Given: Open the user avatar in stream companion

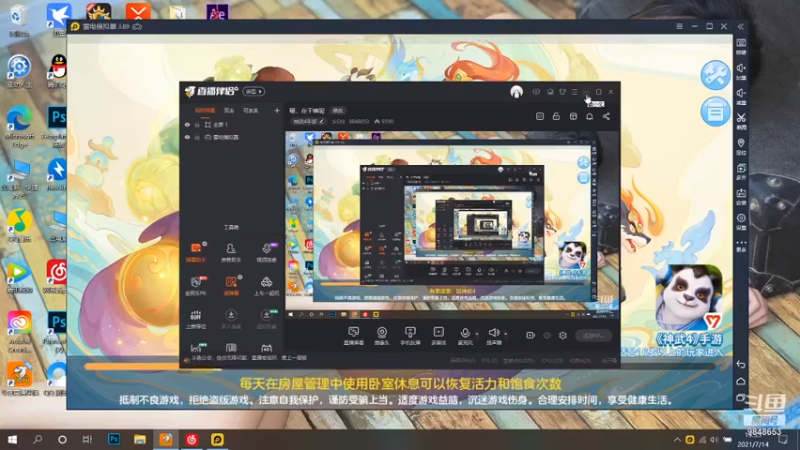Looking at the screenshot, I should (516, 92).
